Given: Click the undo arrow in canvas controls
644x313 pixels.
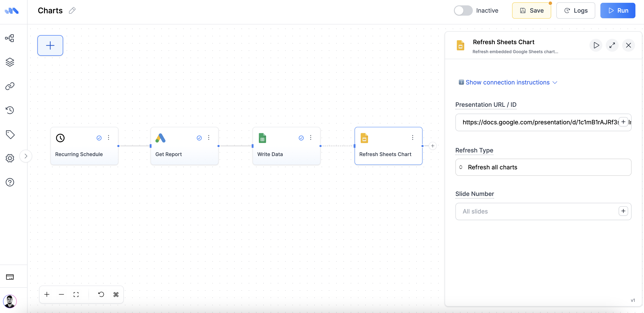Looking at the screenshot, I should (101, 295).
